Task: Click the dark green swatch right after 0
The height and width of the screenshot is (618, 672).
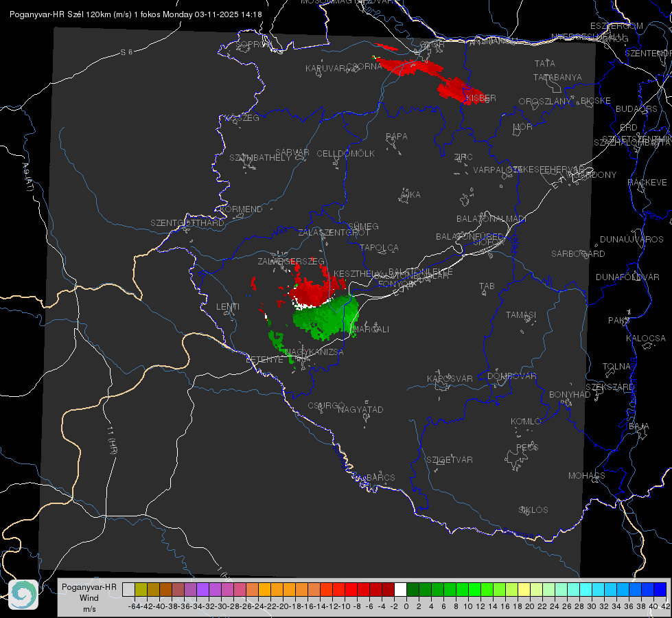Action: coord(413,589)
